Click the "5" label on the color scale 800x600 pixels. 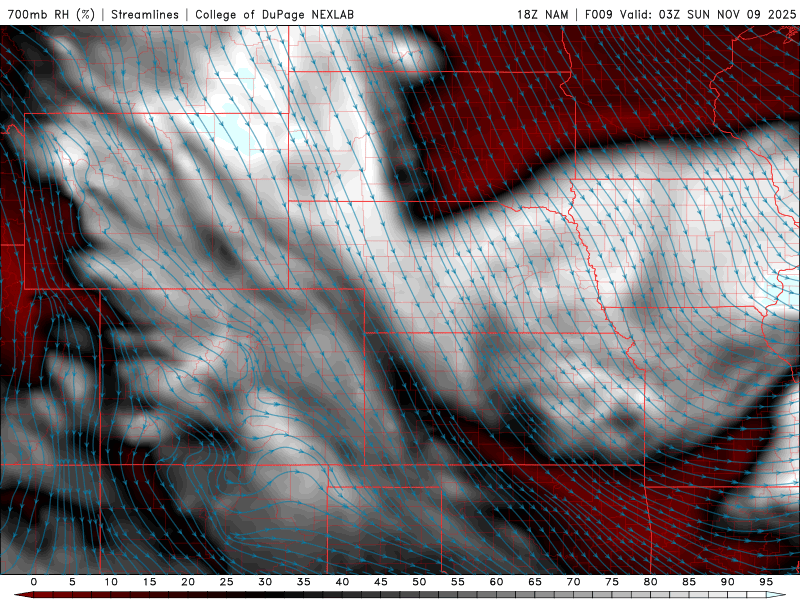[72, 582]
